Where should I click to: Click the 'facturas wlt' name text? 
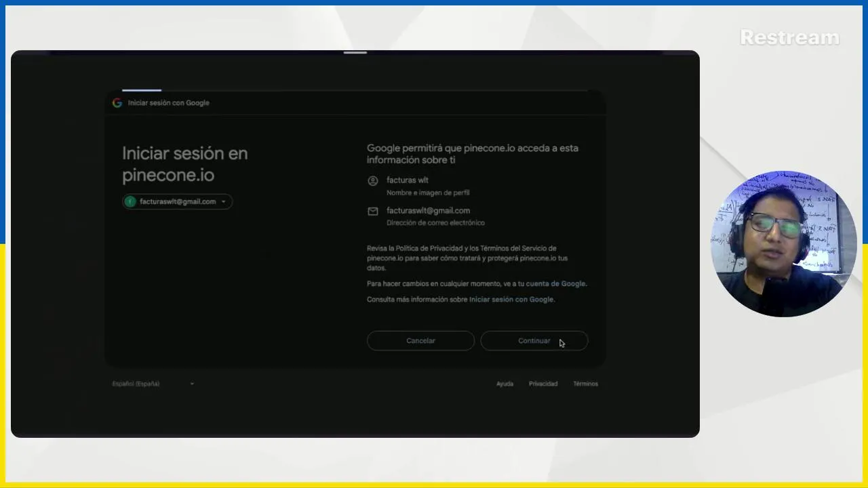click(407, 180)
